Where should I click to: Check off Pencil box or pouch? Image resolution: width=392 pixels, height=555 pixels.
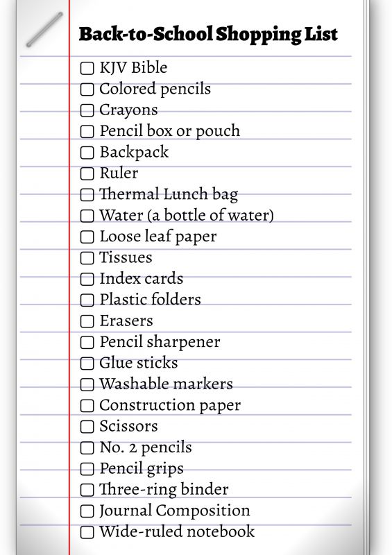click(87, 132)
